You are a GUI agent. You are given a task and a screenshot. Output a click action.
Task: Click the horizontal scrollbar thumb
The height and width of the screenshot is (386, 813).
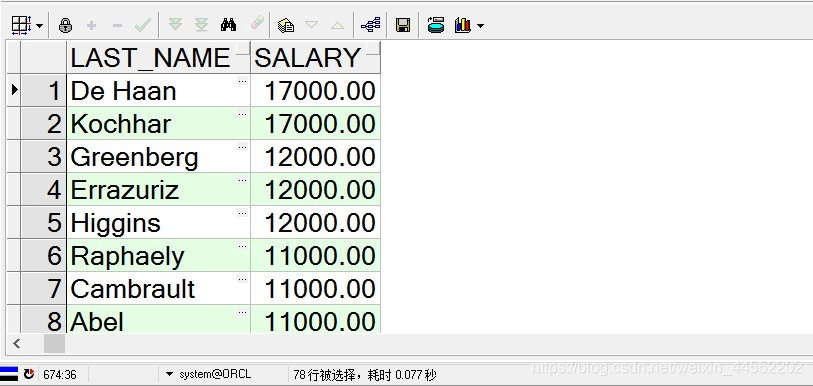tap(54, 343)
